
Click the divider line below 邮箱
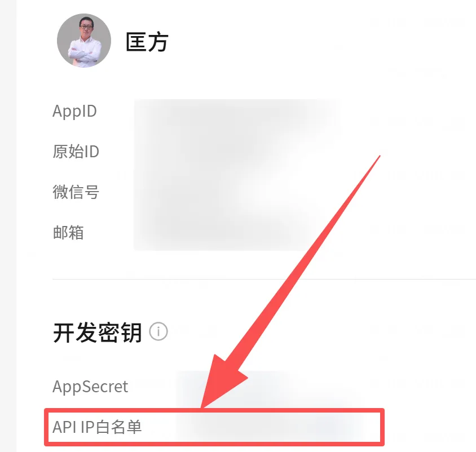tap(264, 279)
